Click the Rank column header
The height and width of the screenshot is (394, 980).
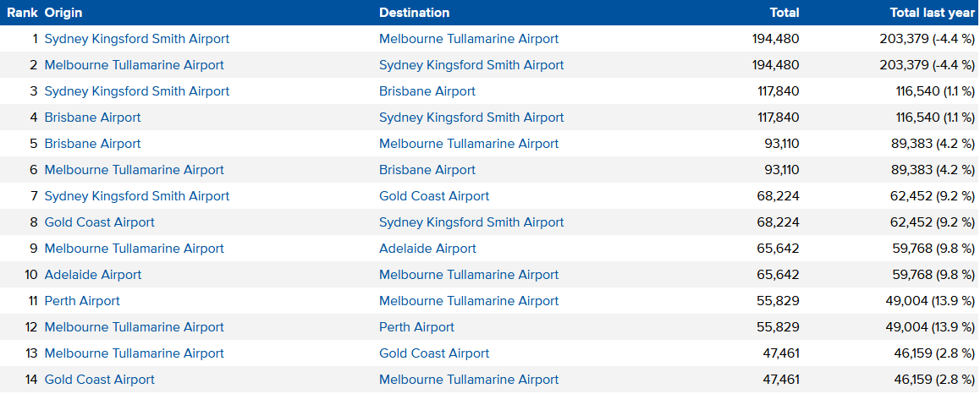[23, 13]
